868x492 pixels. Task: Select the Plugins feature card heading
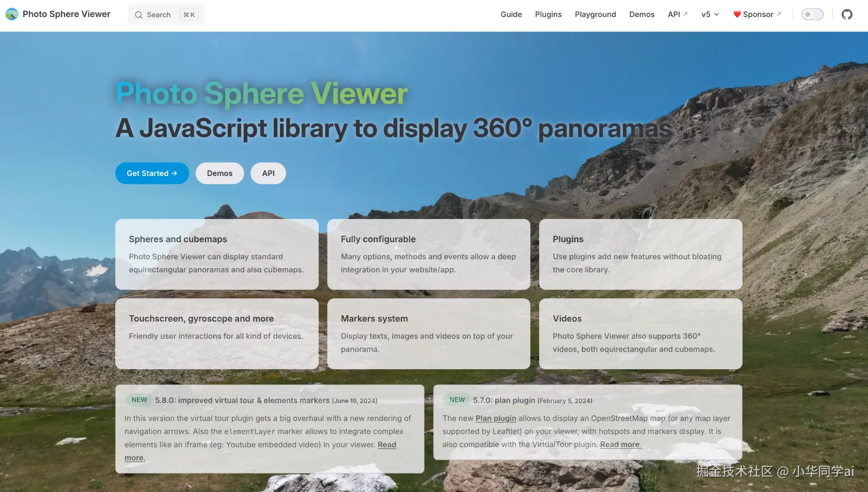point(568,239)
